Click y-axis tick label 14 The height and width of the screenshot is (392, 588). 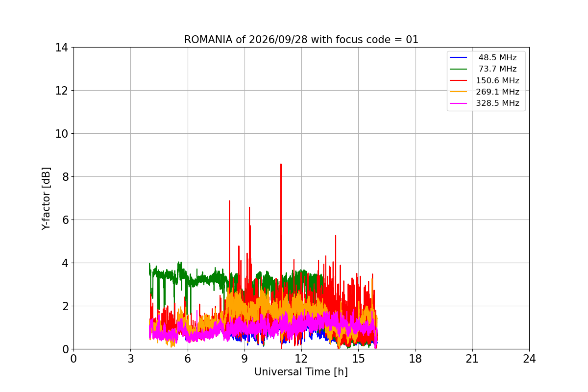(61, 48)
